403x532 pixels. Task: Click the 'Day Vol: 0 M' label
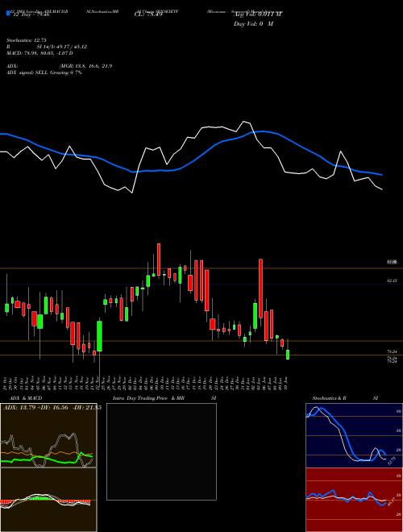253,24
